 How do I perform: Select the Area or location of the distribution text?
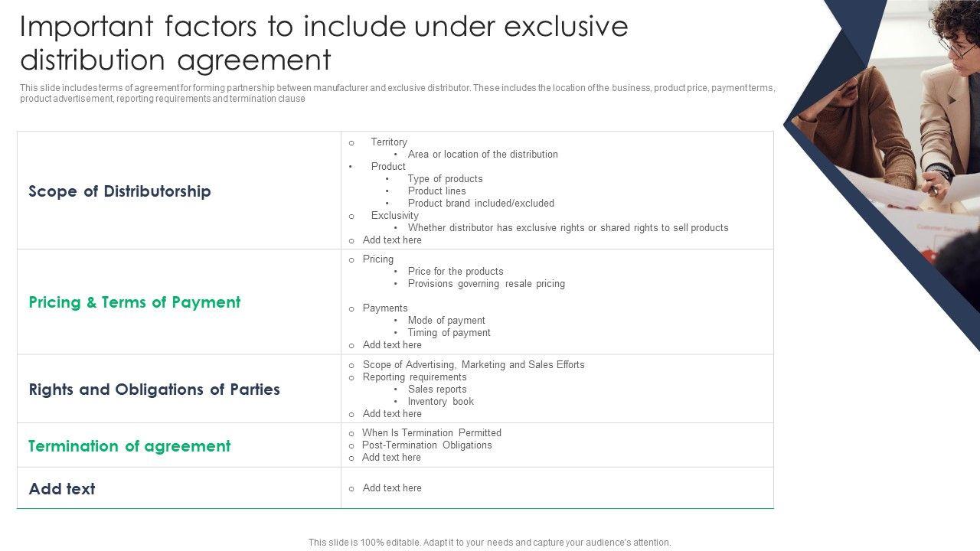point(482,155)
